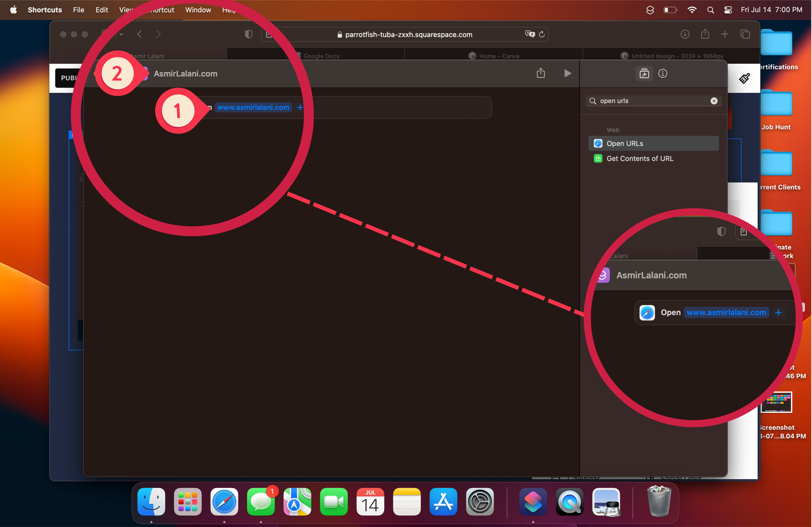
Task: Open the Window menu
Action: point(198,10)
